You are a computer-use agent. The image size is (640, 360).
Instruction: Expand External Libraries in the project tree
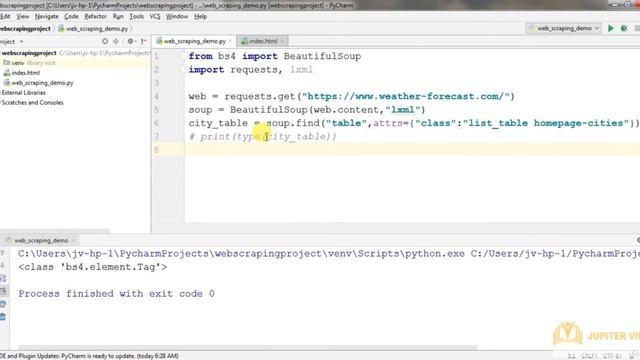point(24,93)
